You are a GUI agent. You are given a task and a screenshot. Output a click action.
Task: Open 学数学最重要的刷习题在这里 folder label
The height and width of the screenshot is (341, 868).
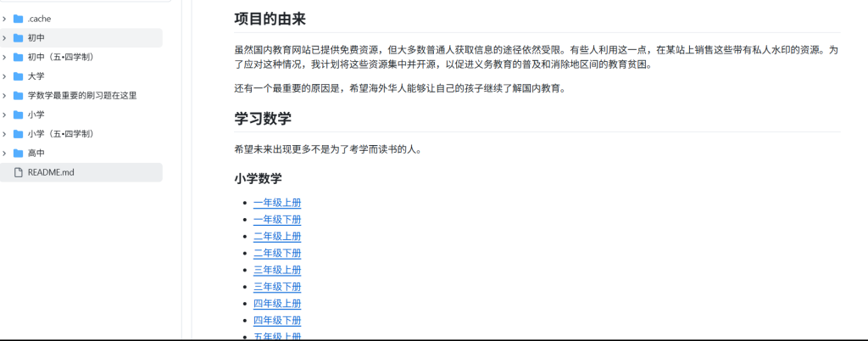point(82,96)
